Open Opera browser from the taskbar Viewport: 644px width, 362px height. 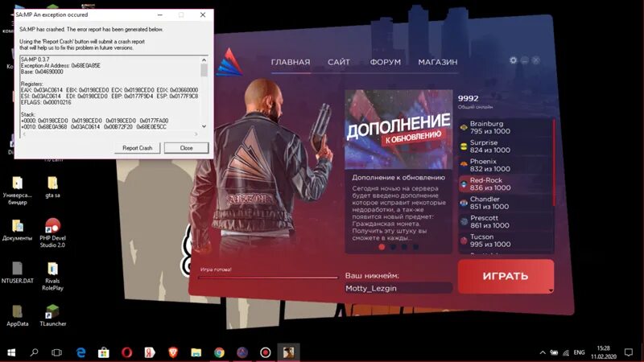coord(127,352)
